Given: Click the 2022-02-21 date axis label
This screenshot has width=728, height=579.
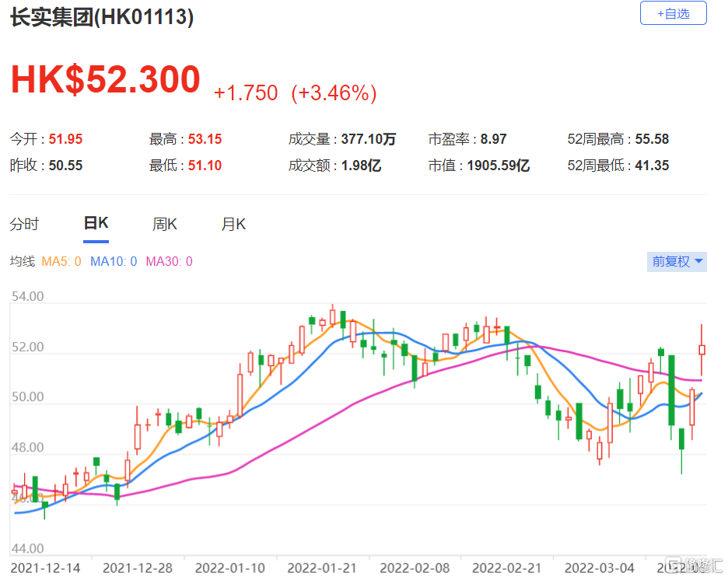Looking at the screenshot, I should (x=507, y=568).
